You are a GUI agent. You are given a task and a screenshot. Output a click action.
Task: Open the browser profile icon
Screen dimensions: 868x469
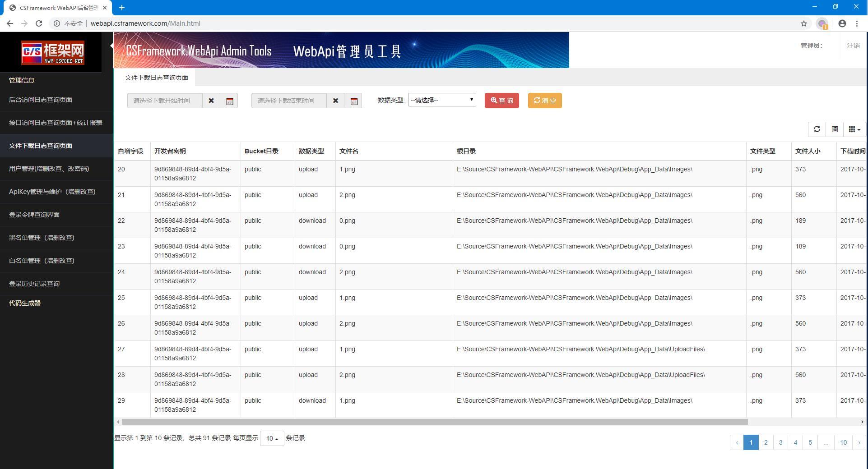pyautogui.click(x=842, y=23)
